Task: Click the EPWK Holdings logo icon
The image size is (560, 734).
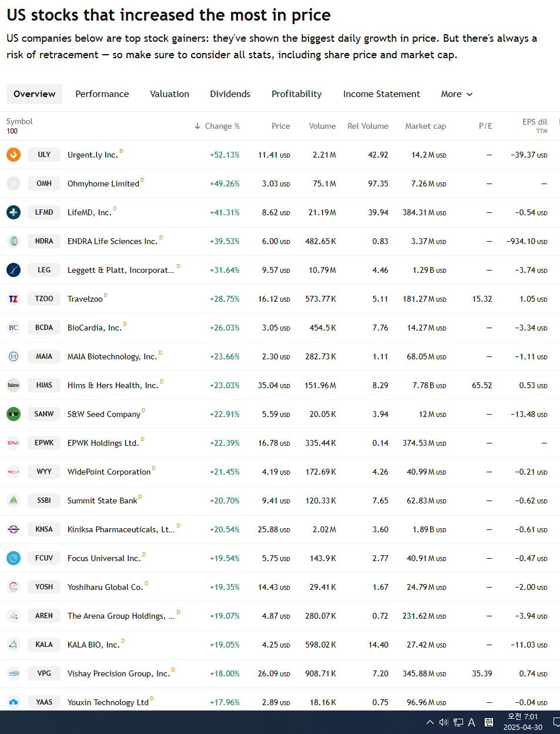Action: point(14,443)
